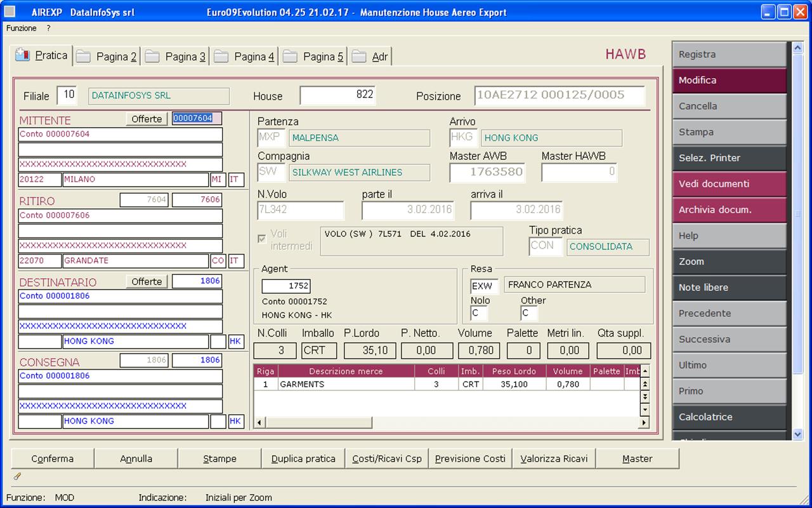
Task: Click the Master AWB field 1763580
Action: 488,171
